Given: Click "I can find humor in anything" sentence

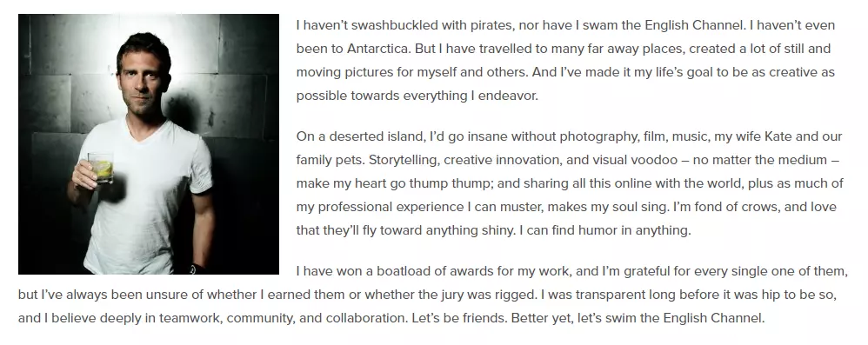Looking at the screenshot, I should (605, 230).
